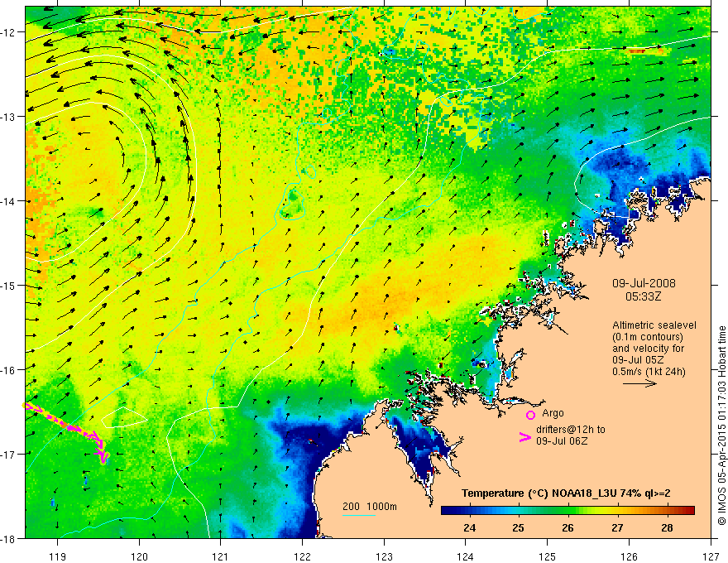Image resolution: width=728 pixels, height=563 pixels.
Task: Click the '09-Jul 06Z' drifter legend text
Action: coord(562,440)
